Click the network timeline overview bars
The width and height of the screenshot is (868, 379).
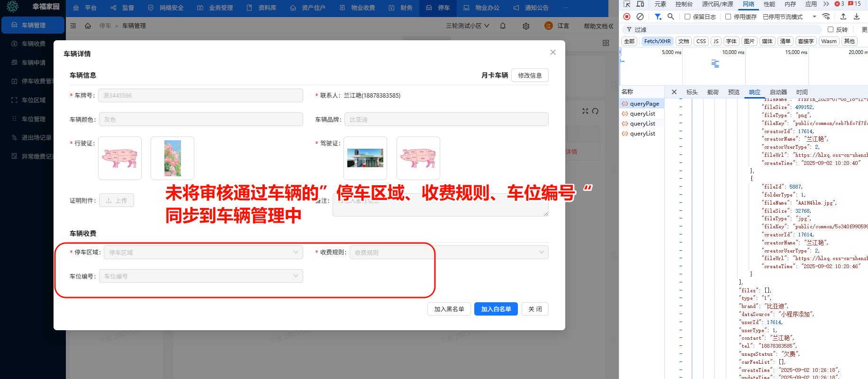[715, 63]
